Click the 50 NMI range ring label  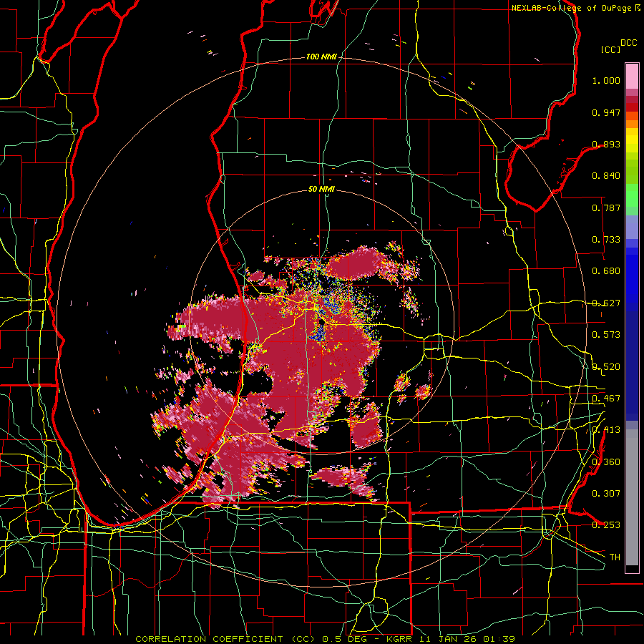[321, 189]
